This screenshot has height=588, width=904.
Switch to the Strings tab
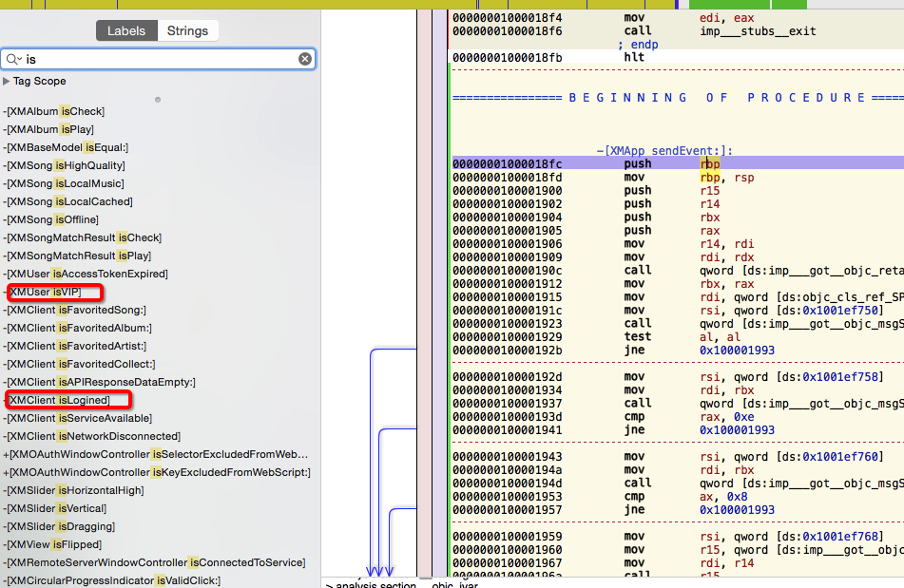(187, 31)
